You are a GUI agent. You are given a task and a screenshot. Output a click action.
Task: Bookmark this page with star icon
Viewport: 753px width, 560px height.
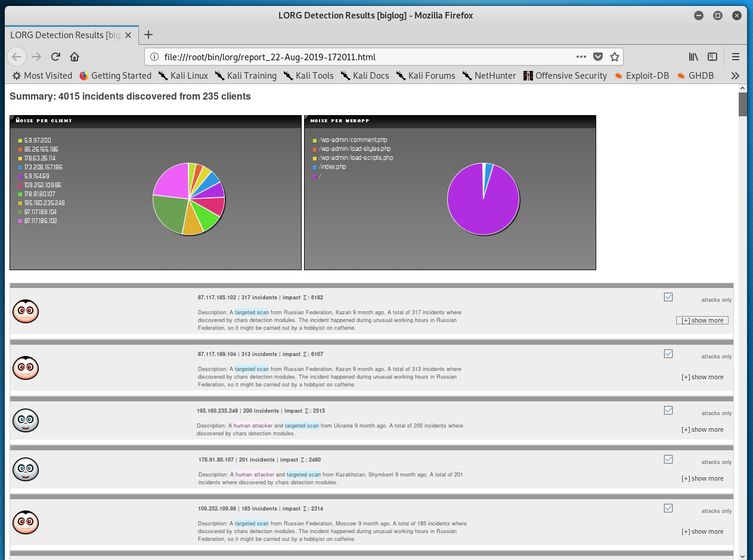[615, 57]
